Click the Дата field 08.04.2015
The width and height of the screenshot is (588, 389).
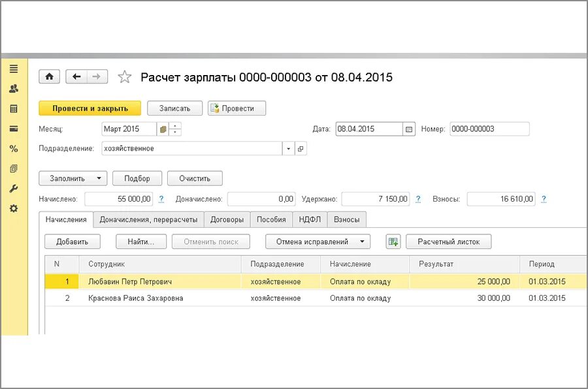[369, 129]
